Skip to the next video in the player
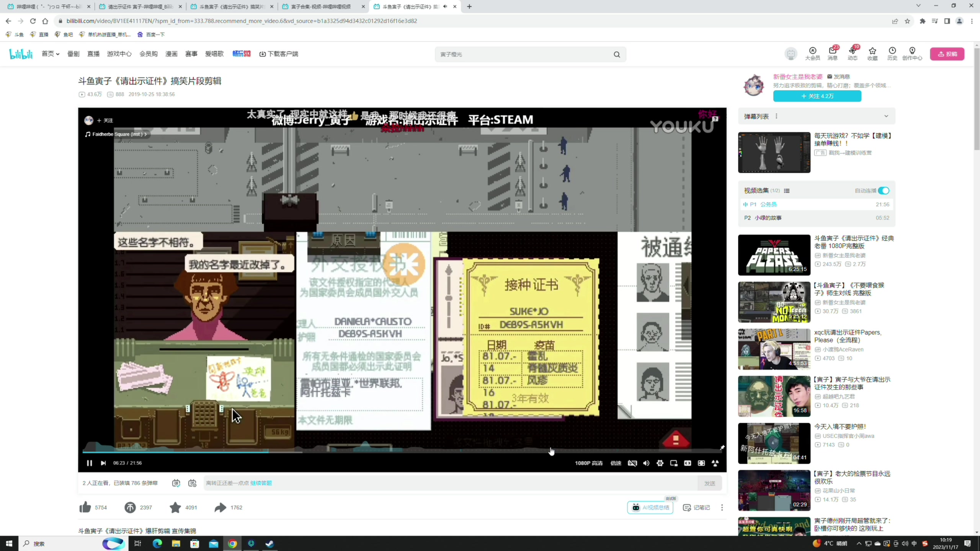The width and height of the screenshot is (980, 551). (x=103, y=463)
